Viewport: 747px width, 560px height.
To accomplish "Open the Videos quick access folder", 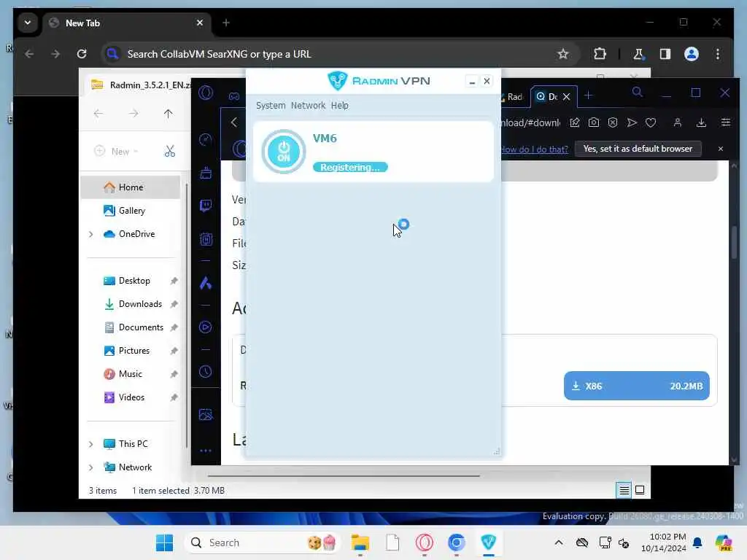I will pyautogui.click(x=130, y=397).
